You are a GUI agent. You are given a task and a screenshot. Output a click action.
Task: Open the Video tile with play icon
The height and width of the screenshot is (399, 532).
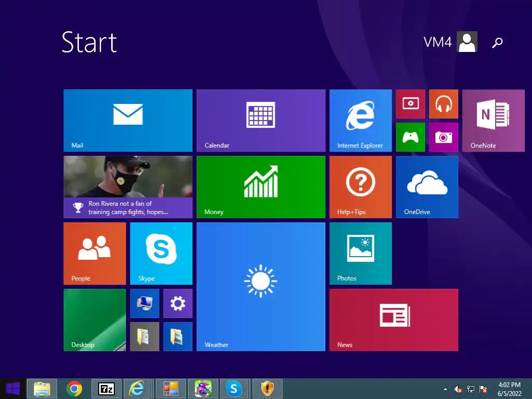[x=410, y=104]
